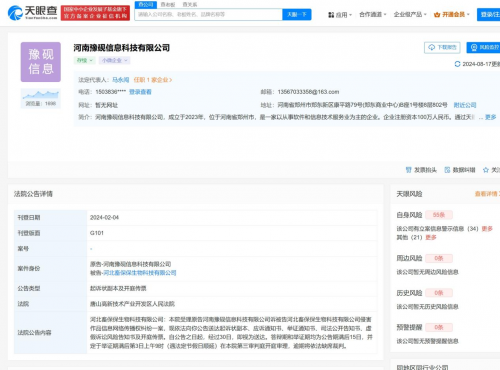The width and height of the screenshot is (500, 370).
Task: Click the blue 天眼一下 search button
Action: point(297,15)
